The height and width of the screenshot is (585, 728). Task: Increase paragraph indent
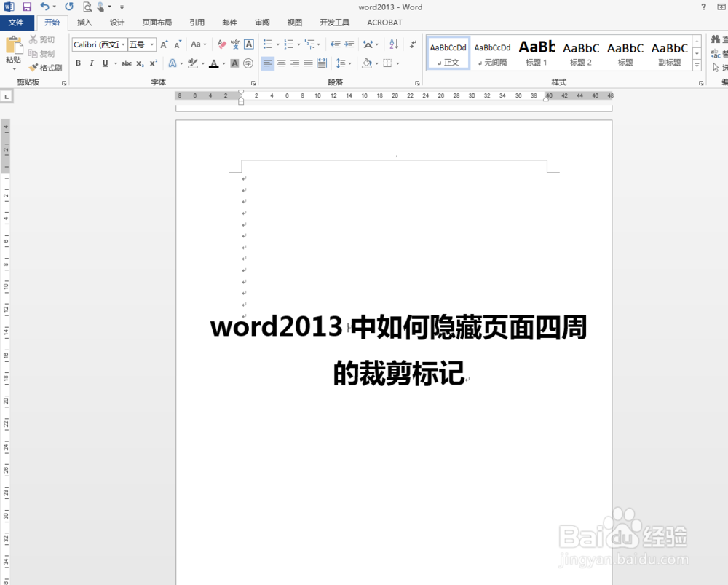(x=349, y=44)
